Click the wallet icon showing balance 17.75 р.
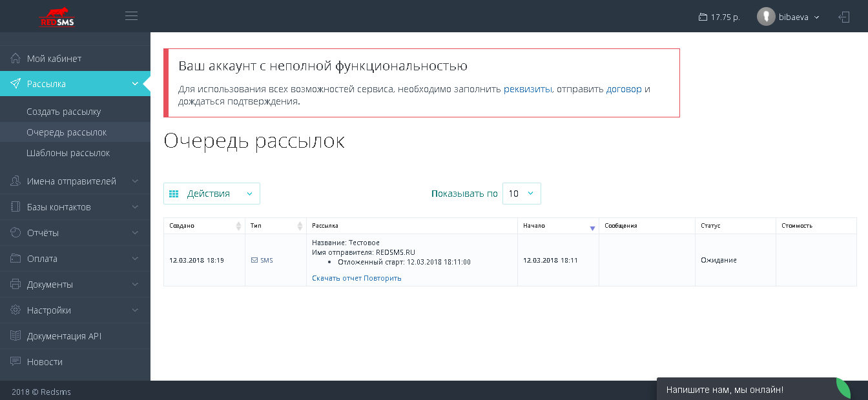868x400 pixels. tap(703, 17)
